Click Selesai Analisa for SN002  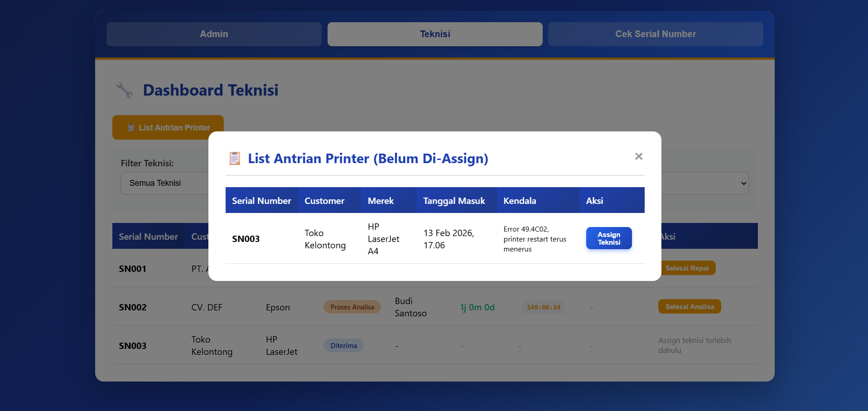689,307
